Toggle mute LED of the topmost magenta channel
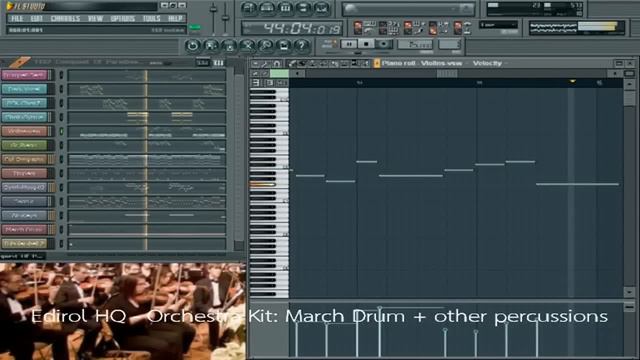 (62, 75)
